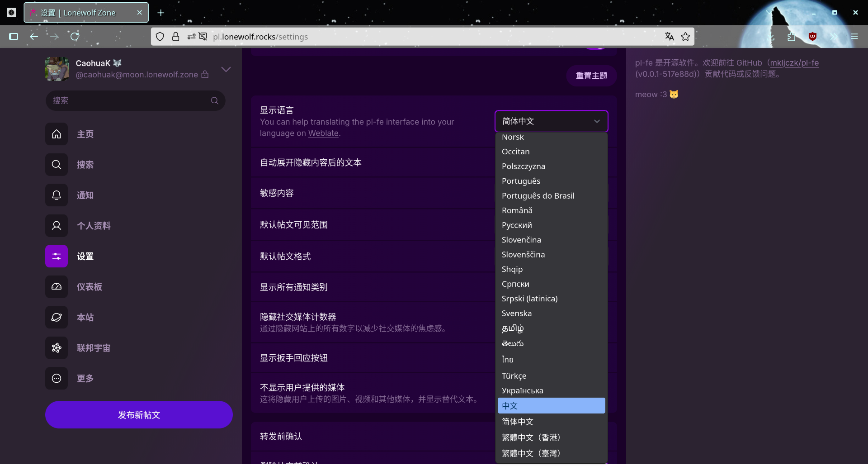The width and height of the screenshot is (868, 466).
Task: Open the 个人资料 profile icon
Action: coord(57,226)
